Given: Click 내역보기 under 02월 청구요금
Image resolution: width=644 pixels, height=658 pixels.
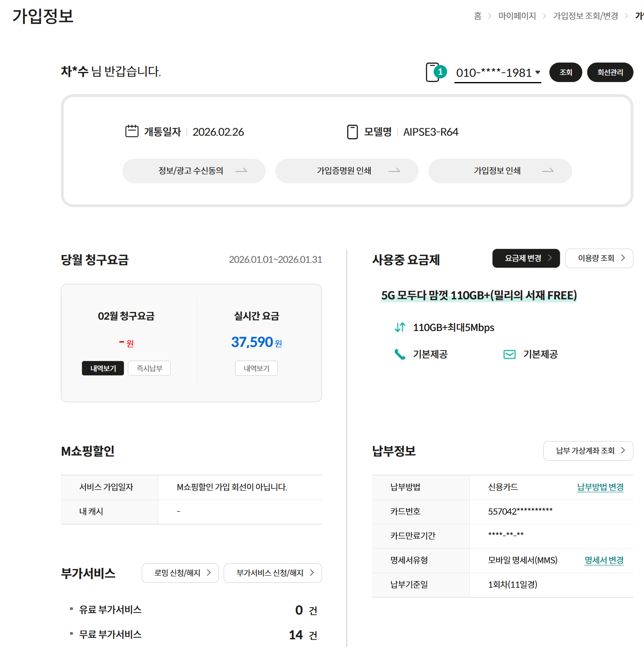Looking at the screenshot, I should click(x=103, y=368).
